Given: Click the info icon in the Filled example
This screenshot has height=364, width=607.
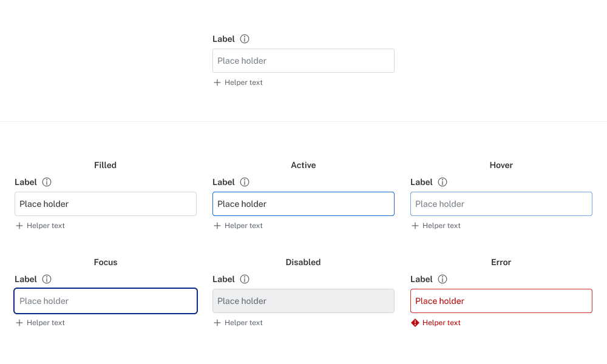Looking at the screenshot, I should (47, 182).
